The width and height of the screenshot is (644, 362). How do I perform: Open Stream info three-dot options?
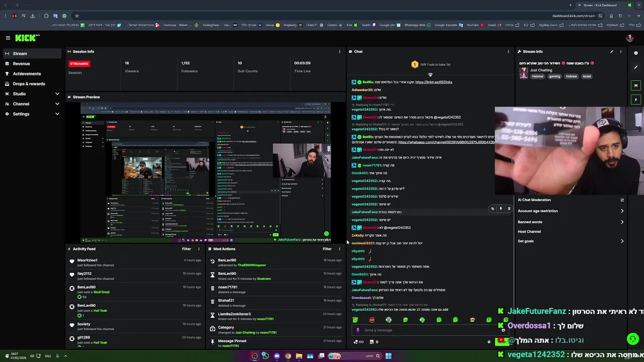coord(620,51)
